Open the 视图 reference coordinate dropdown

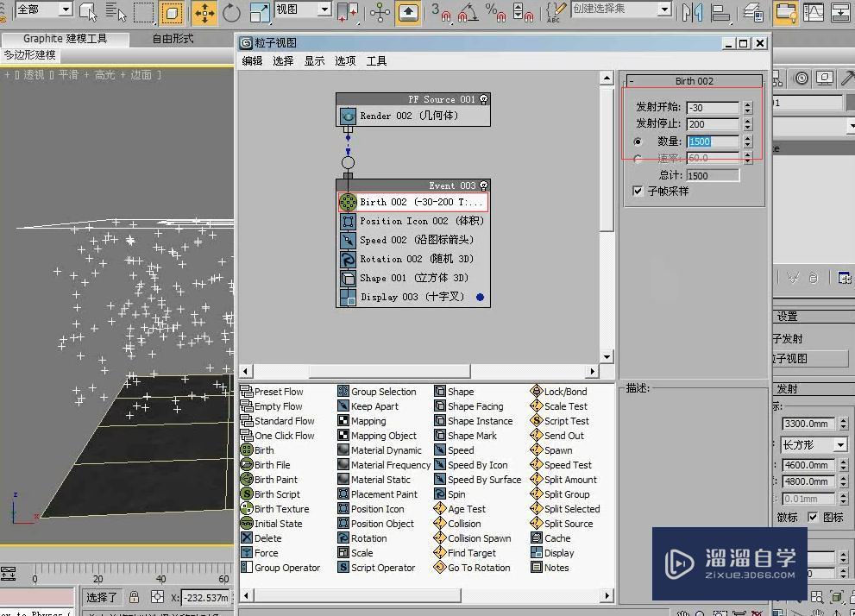pos(324,9)
